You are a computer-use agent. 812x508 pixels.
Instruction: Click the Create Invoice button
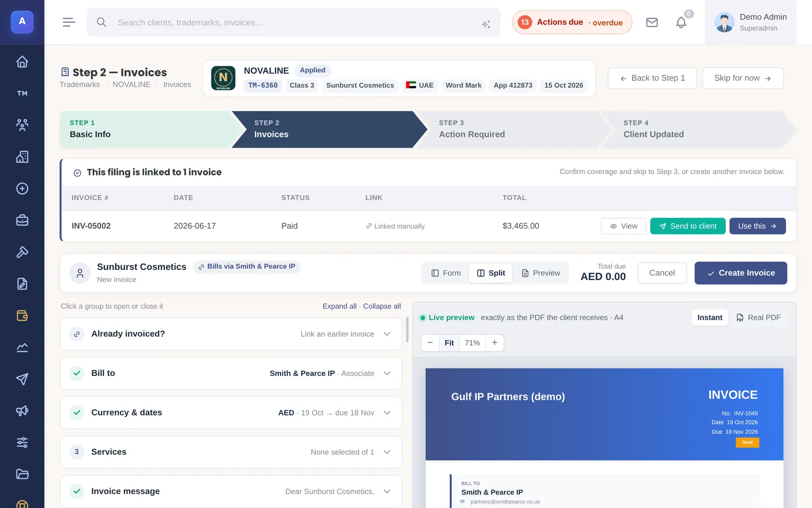coord(740,273)
